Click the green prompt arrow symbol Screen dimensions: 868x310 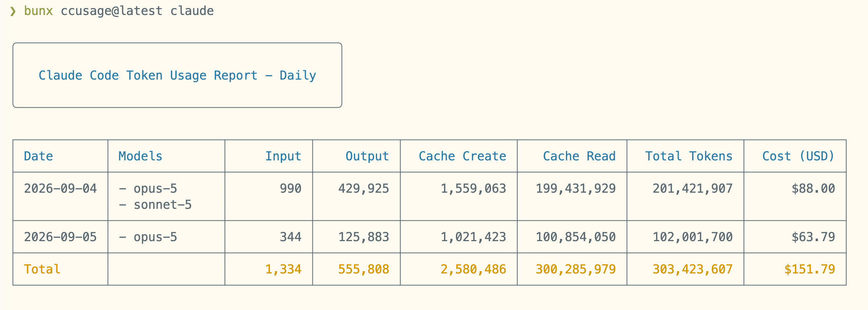tap(13, 11)
